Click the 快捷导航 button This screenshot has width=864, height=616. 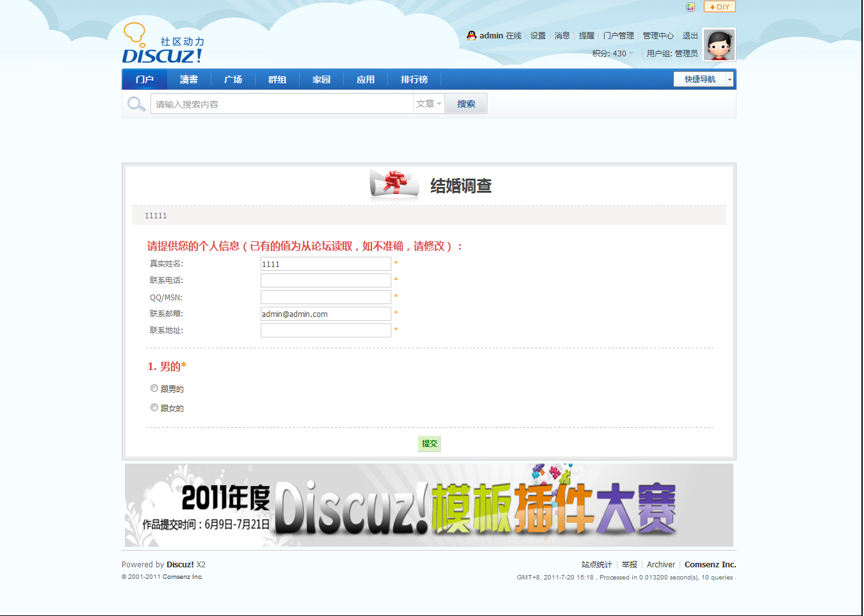(700, 79)
